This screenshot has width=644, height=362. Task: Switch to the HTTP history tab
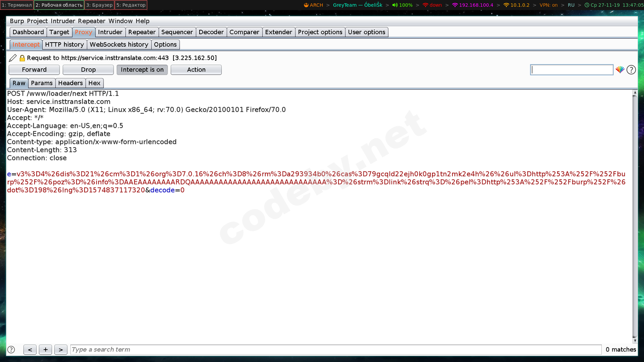pos(65,44)
